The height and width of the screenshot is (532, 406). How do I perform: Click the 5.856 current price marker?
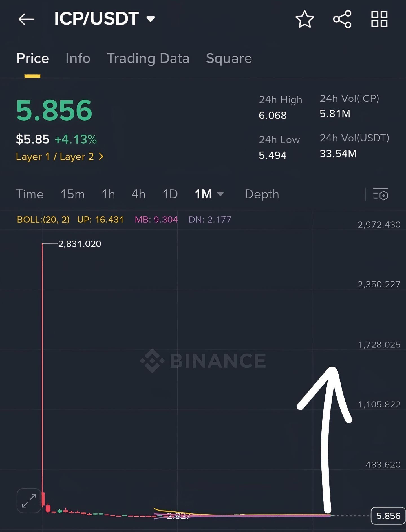tap(388, 516)
